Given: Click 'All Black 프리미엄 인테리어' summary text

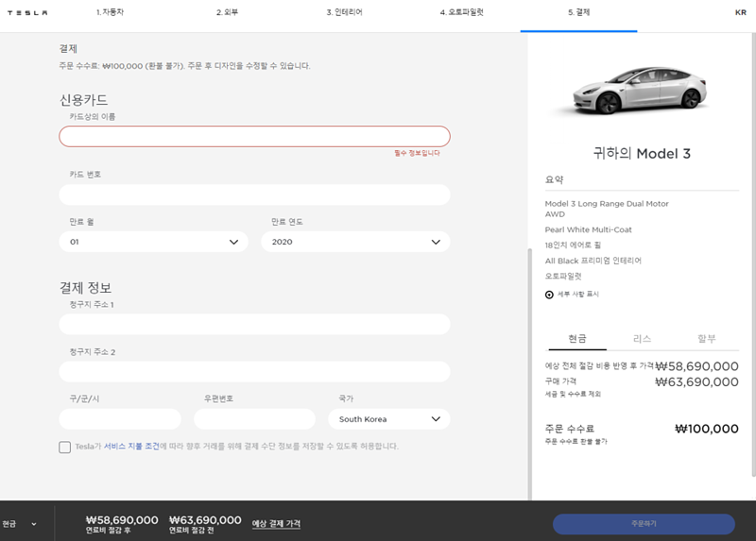Looking at the screenshot, I should pyautogui.click(x=593, y=261).
